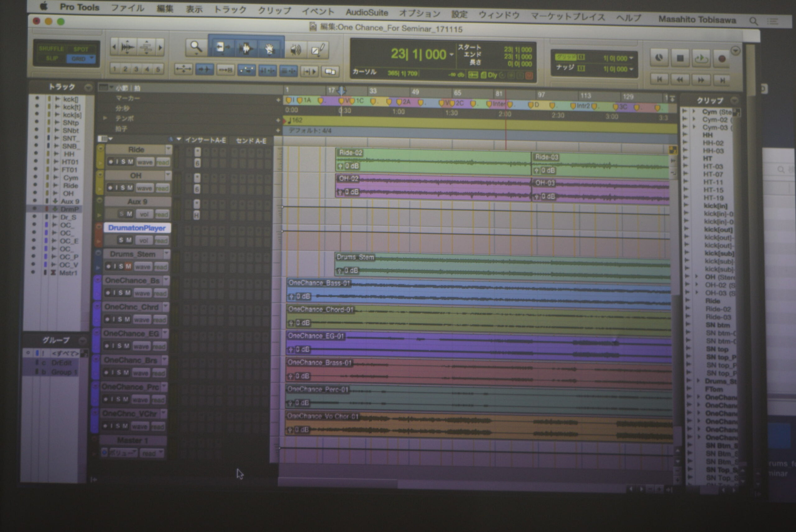Click the wave view button on Ride track

[x=145, y=162]
